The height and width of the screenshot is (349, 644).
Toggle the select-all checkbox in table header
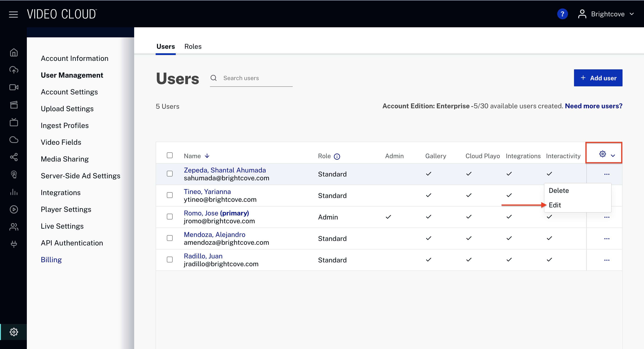170,155
